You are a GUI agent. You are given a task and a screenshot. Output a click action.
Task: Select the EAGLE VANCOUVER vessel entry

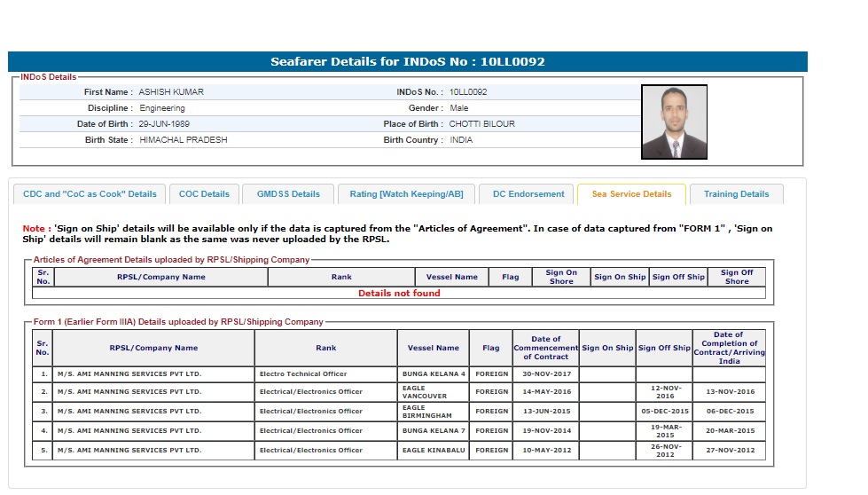[x=434, y=392]
